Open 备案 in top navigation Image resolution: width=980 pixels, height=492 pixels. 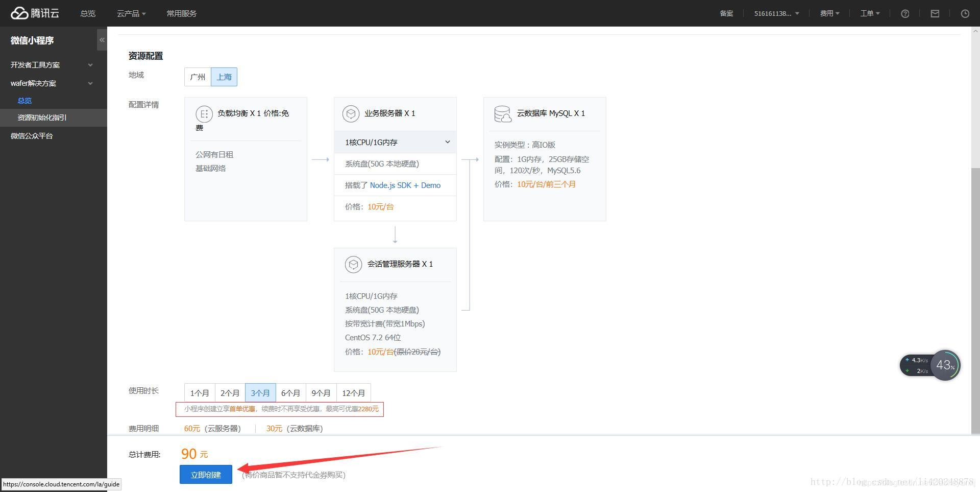[726, 14]
